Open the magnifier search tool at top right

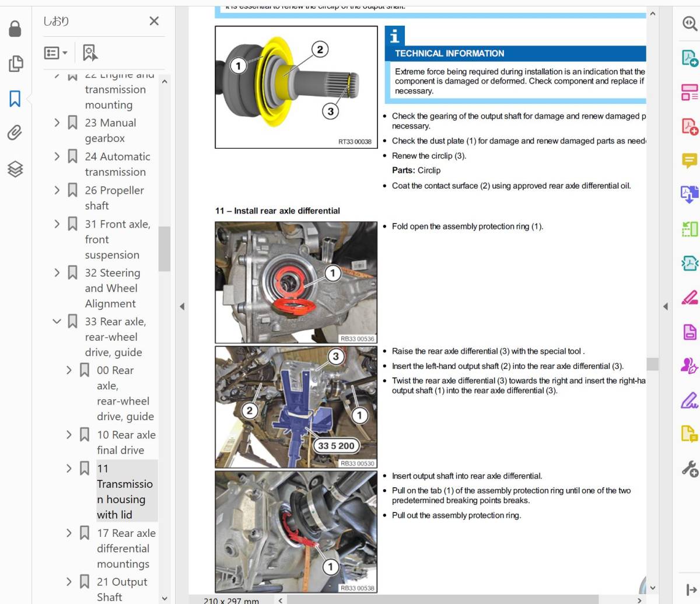point(689,23)
